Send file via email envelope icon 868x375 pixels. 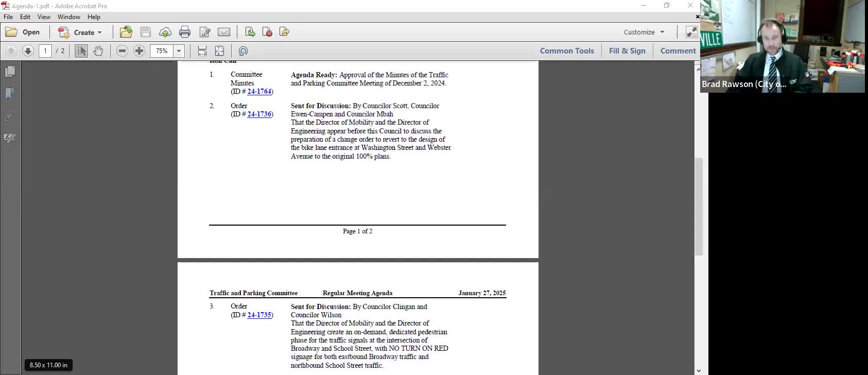[x=224, y=32]
